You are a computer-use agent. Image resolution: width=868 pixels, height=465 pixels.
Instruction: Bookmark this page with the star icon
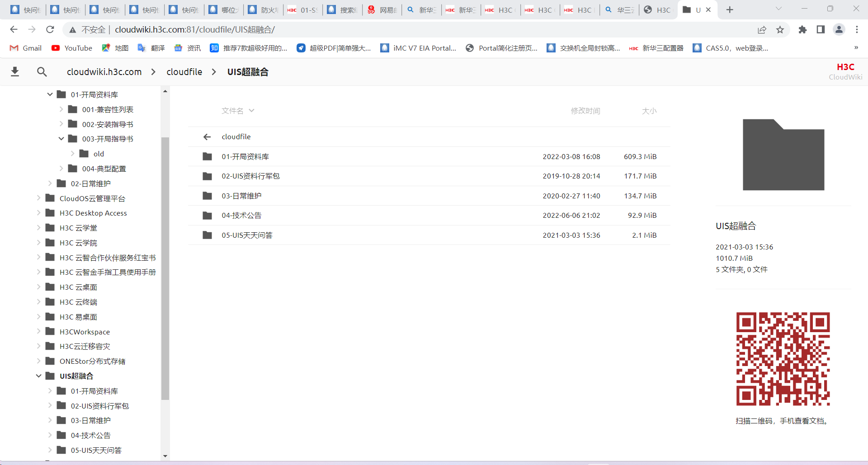pyautogui.click(x=780, y=29)
